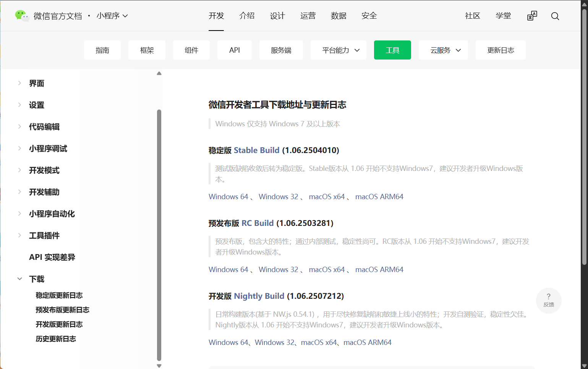The height and width of the screenshot is (369, 588).
Task: Click the sidebar scrollbar thumb
Action: [x=159, y=235]
